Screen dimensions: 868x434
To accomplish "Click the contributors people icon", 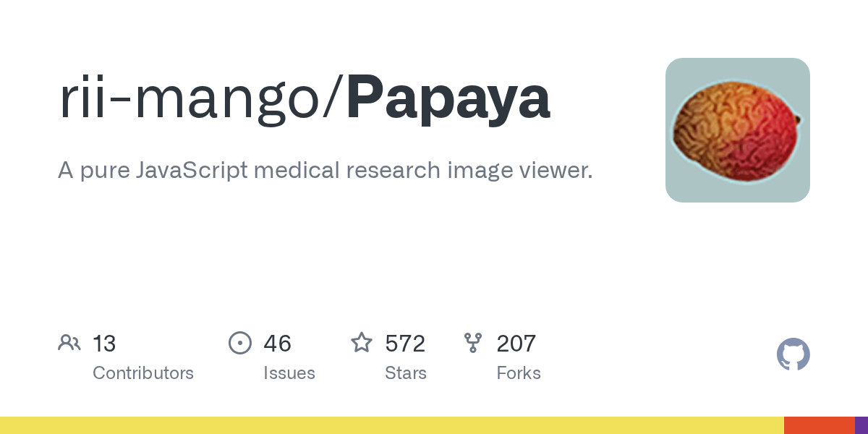I will tap(69, 343).
